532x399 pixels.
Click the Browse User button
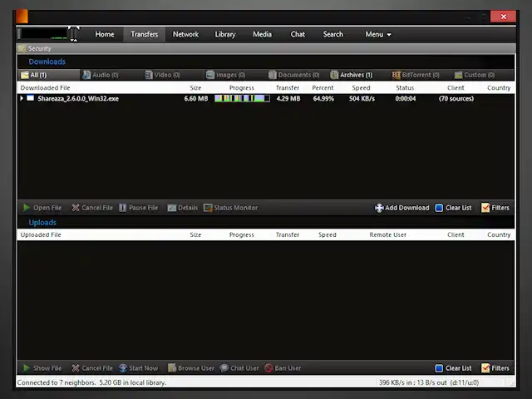[x=191, y=368]
